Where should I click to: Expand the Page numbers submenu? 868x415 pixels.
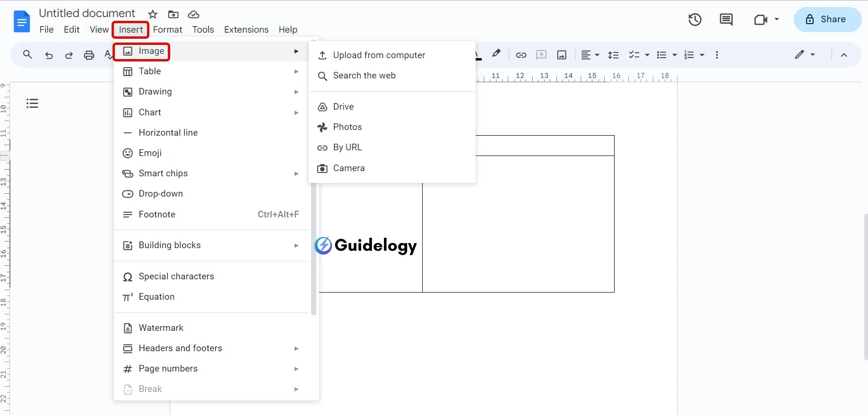(x=211, y=369)
